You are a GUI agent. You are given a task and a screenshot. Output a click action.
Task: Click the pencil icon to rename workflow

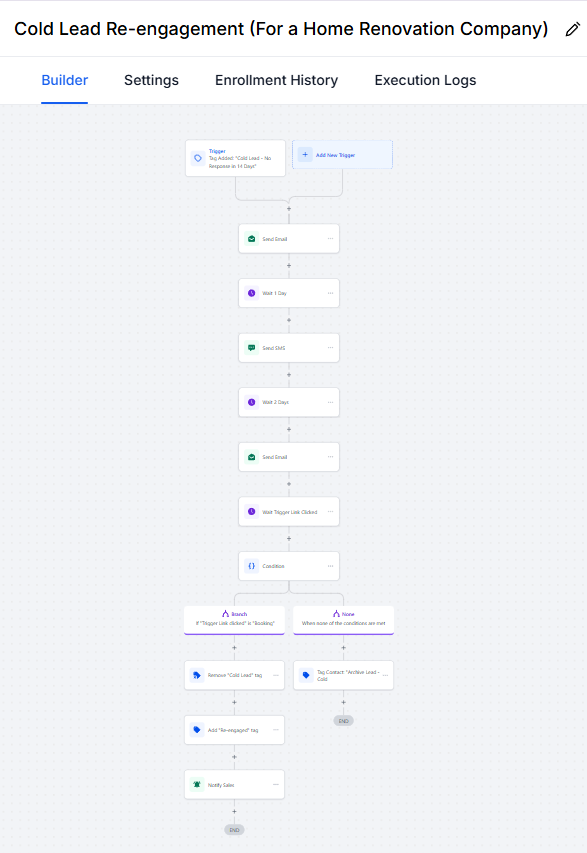pos(572,29)
